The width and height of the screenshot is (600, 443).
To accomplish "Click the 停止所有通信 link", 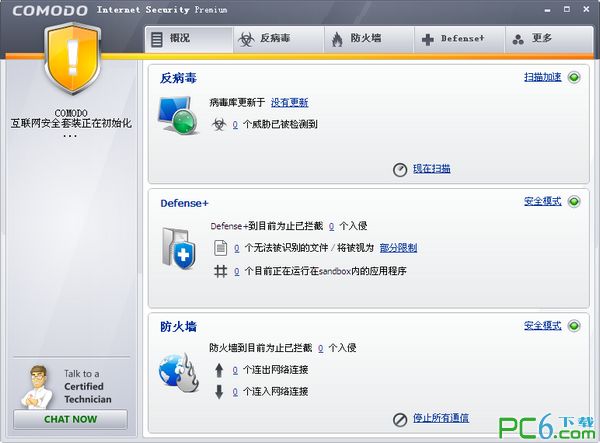I will (441, 418).
